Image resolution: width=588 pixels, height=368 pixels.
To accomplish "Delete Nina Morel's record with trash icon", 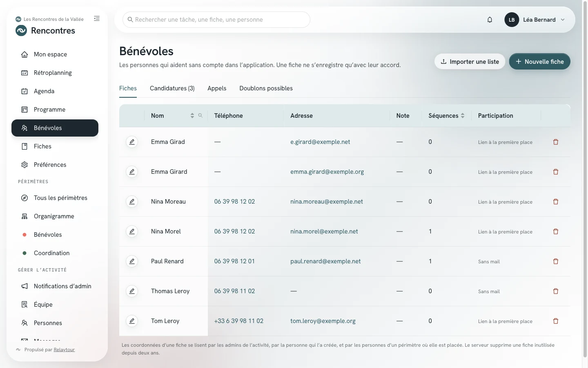I will pos(556,231).
